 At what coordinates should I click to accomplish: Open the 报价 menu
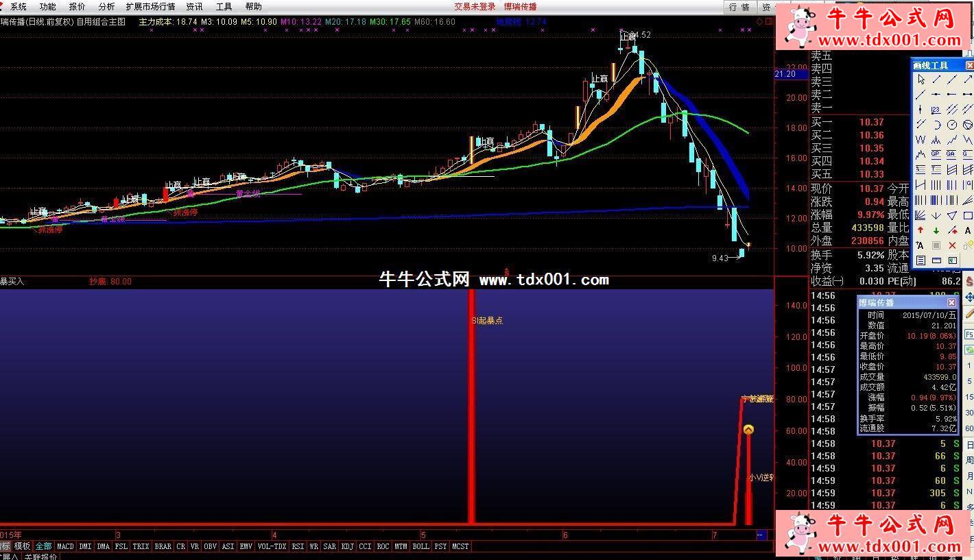[x=77, y=6]
